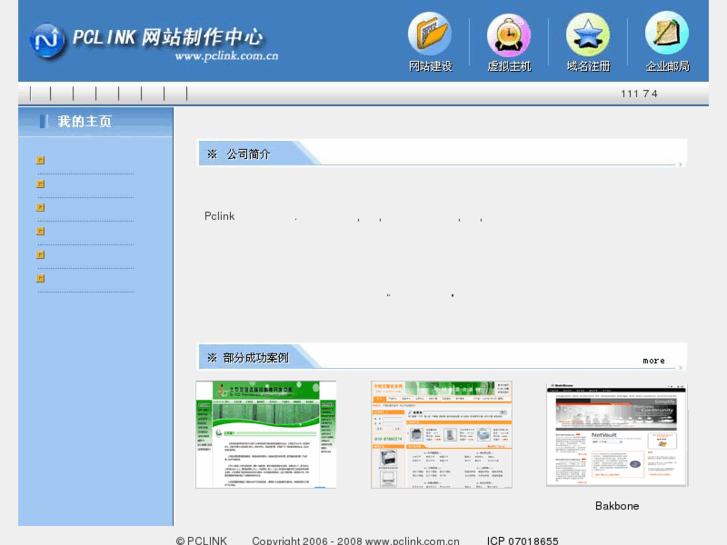727x545 pixels.
Task: Open the Bakbone NetVault case thumbnail
Action: (617, 435)
